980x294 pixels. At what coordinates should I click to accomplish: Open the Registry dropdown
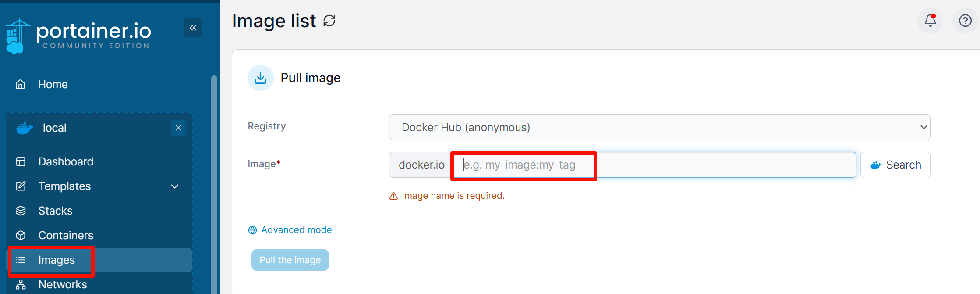click(x=659, y=127)
